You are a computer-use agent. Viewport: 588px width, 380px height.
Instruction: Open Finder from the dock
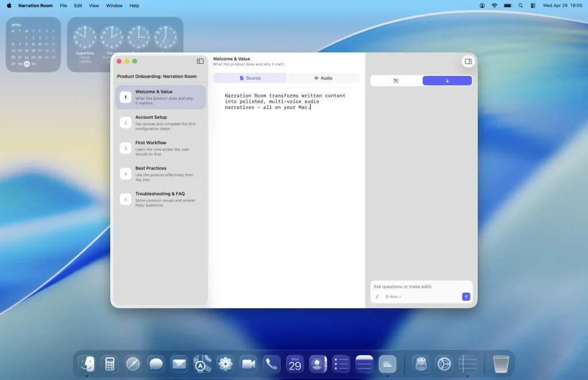(87, 364)
